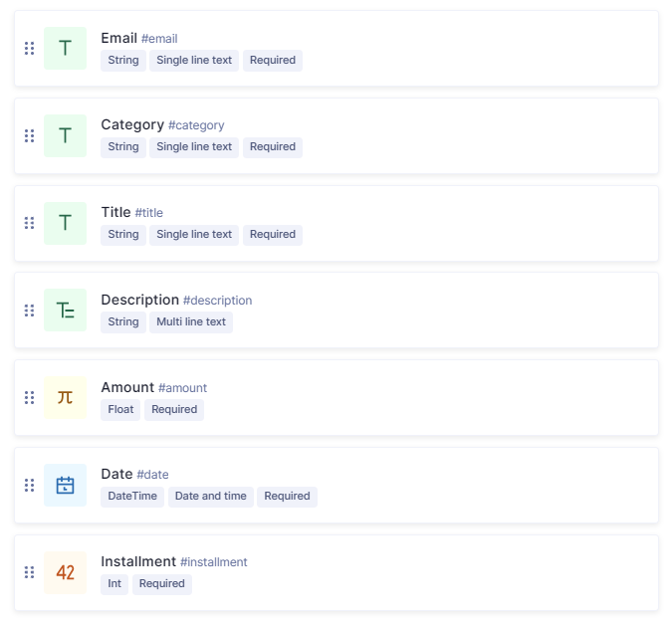Click the Int tag on Installment
The height and width of the screenshot is (627, 672).
click(114, 584)
